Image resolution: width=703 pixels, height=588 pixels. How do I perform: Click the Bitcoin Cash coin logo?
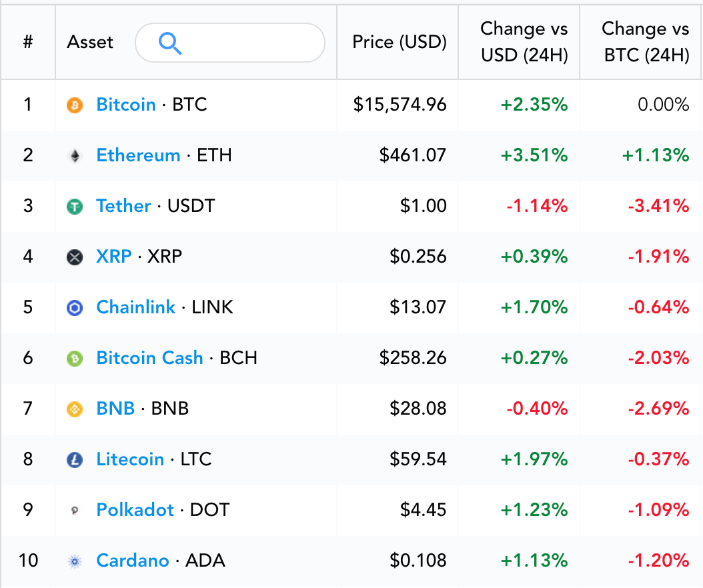pos(76,358)
